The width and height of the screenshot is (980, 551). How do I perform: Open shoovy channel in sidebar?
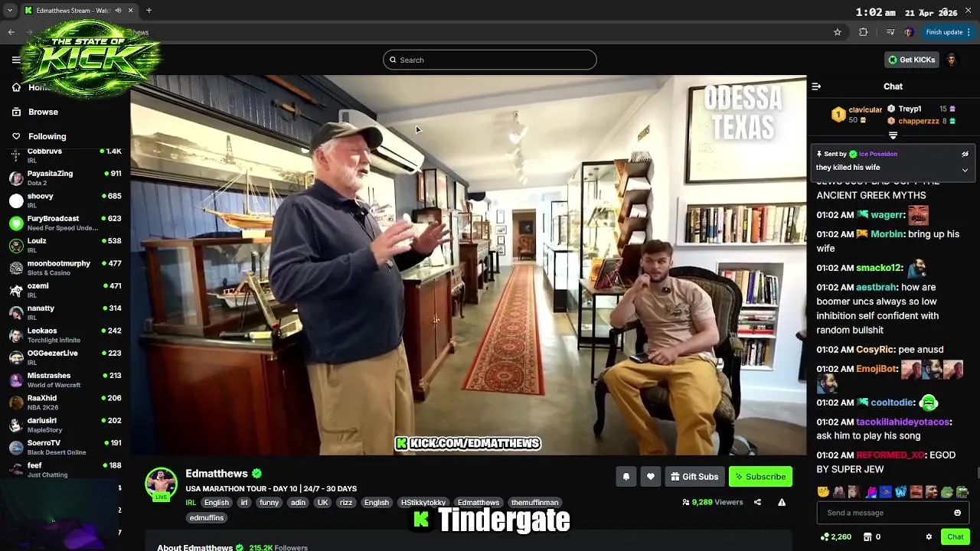coord(65,201)
